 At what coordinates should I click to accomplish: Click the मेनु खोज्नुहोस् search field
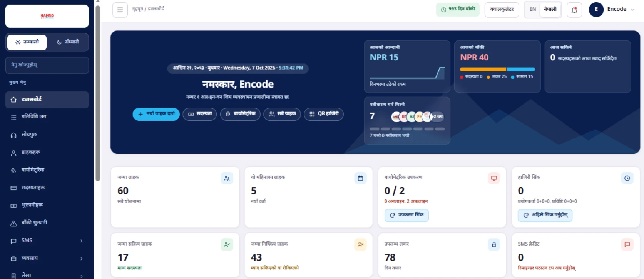[47, 65]
